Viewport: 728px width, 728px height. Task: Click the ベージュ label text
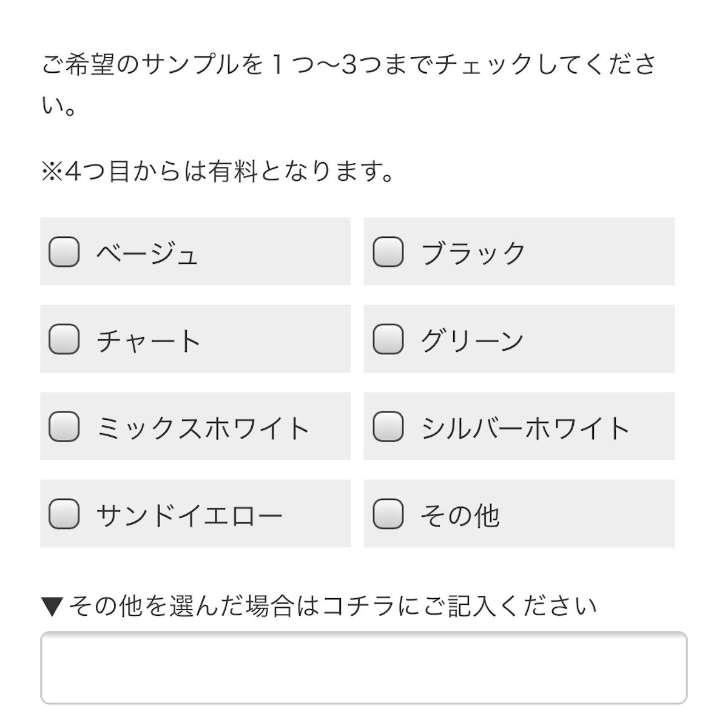pos(147,253)
